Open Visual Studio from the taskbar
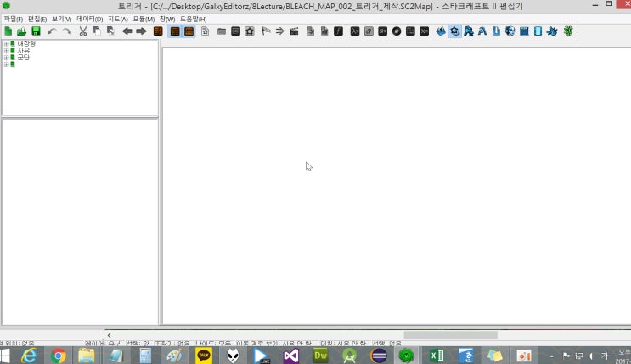The image size is (631, 364). [x=291, y=356]
